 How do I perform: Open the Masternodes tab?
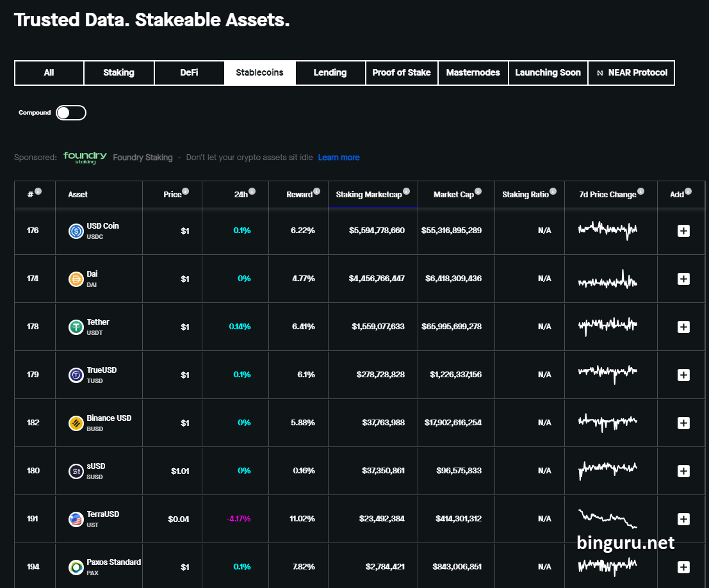pos(473,73)
